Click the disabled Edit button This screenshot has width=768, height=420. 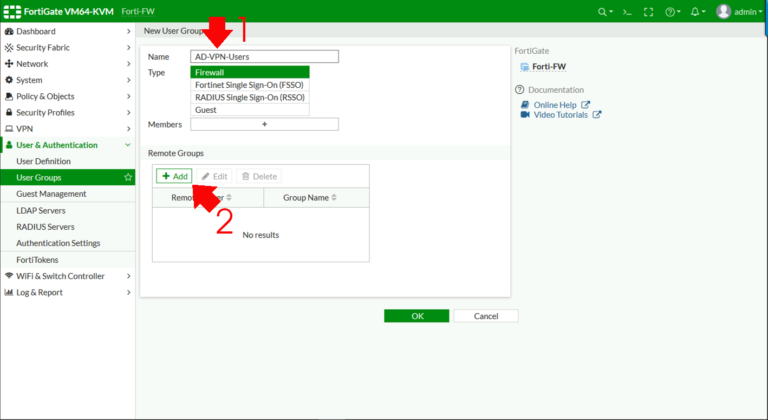[x=215, y=176]
